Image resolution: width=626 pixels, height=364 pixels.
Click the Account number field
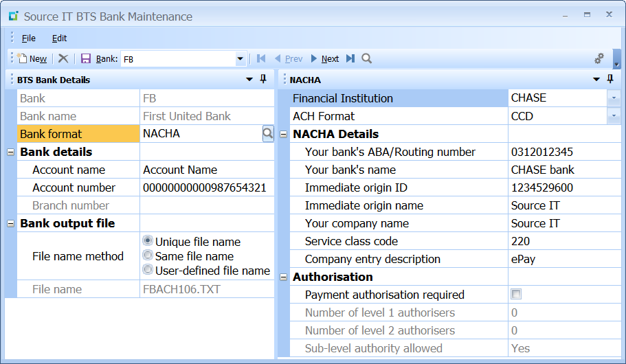206,187
